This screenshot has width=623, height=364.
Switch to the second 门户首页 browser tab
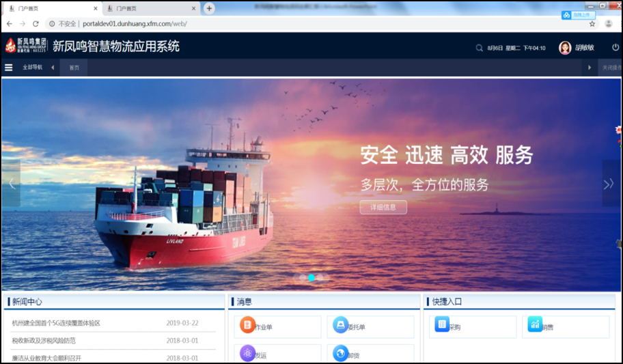coord(147,8)
